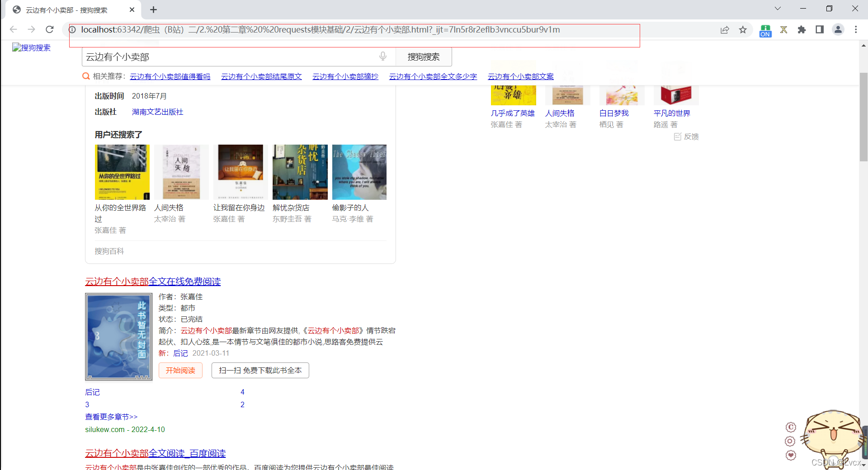868x470 pixels.
Task: Click the vertical page scrollbar thumb
Action: click(x=863, y=117)
